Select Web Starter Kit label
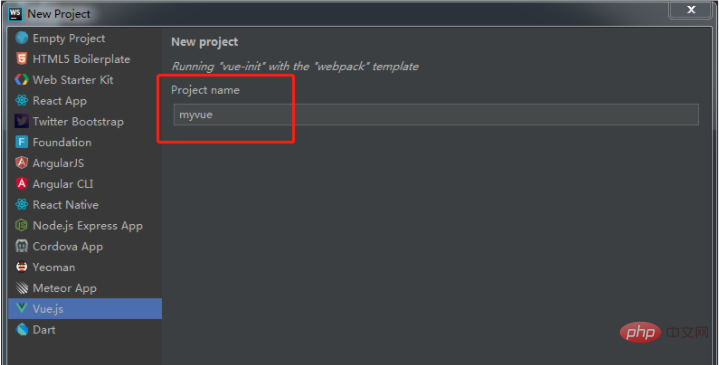 point(73,80)
